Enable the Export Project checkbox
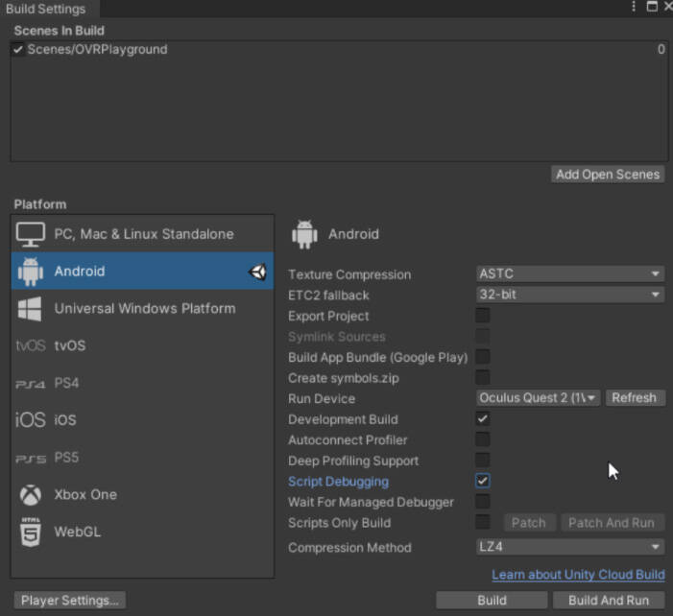 pos(483,316)
